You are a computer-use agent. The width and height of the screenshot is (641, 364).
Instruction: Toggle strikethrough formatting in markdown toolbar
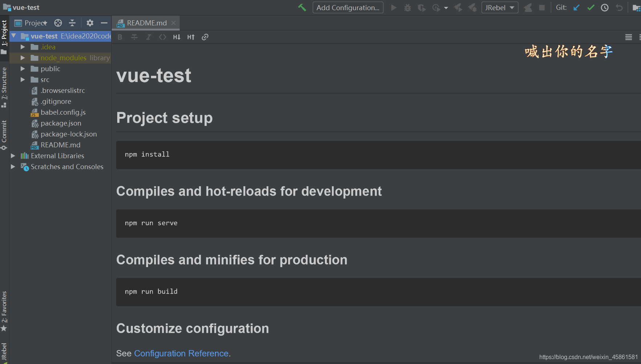tap(134, 37)
